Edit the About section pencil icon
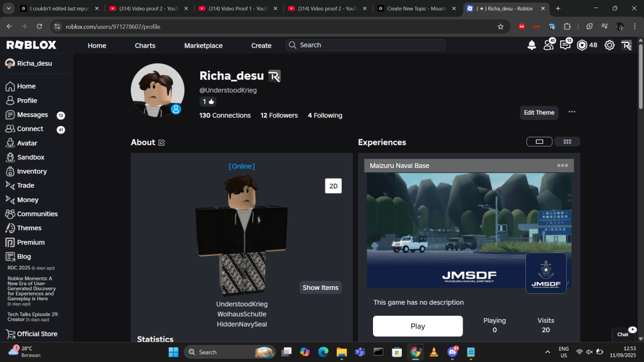 pyautogui.click(x=162, y=143)
